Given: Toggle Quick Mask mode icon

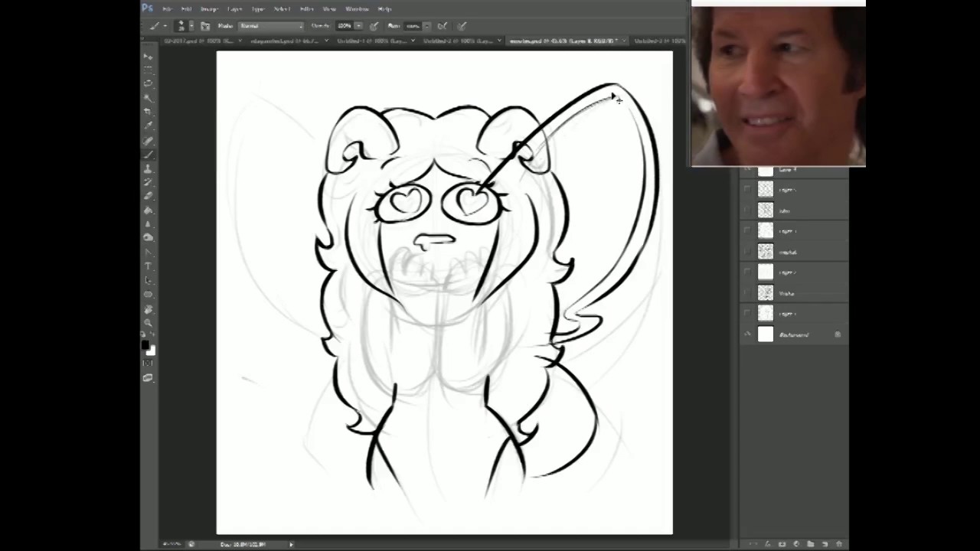Looking at the screenshot, I should click(148, 363).
